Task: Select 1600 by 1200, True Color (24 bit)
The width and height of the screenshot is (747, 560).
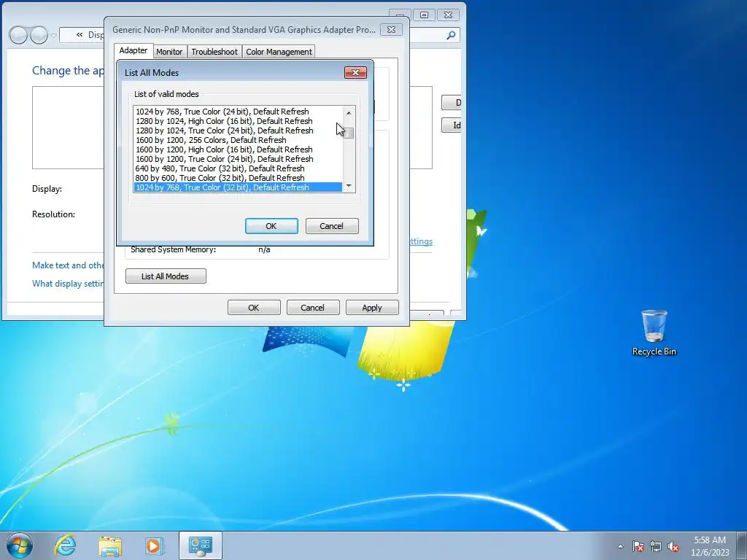Action: pos(238,159)
